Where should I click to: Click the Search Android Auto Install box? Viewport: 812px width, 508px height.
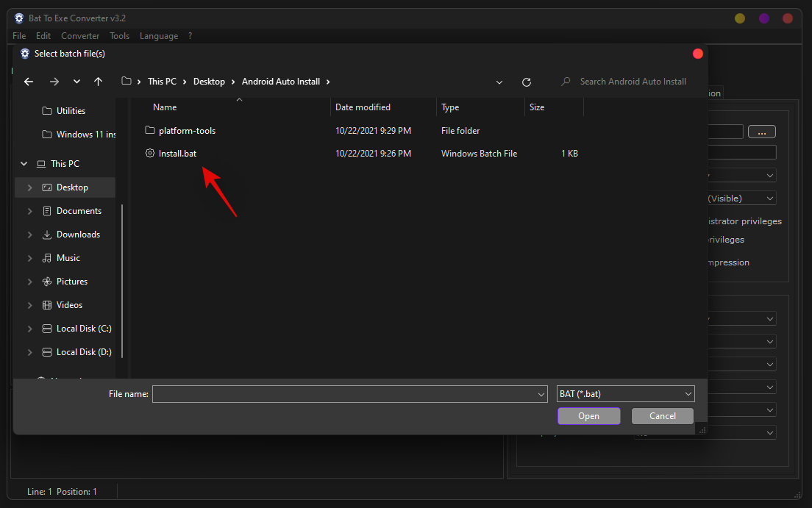click(633, 82)
